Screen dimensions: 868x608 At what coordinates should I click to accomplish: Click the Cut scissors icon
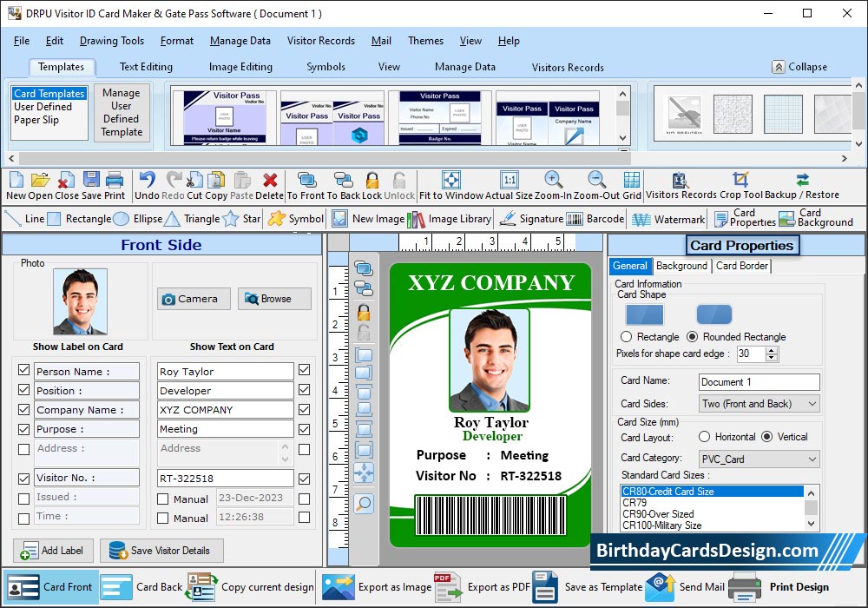click(194, 180)
